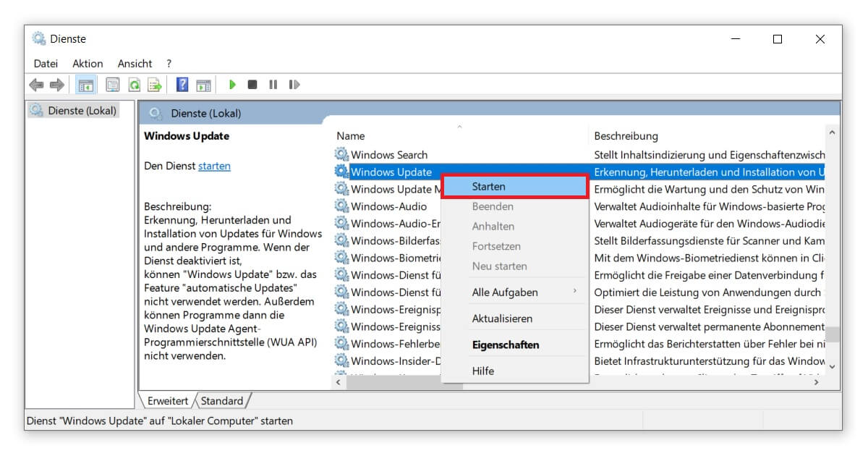Click the Pause Service toolbar icon
This screenshot has height=456, width=868.
tap(273, 85)
